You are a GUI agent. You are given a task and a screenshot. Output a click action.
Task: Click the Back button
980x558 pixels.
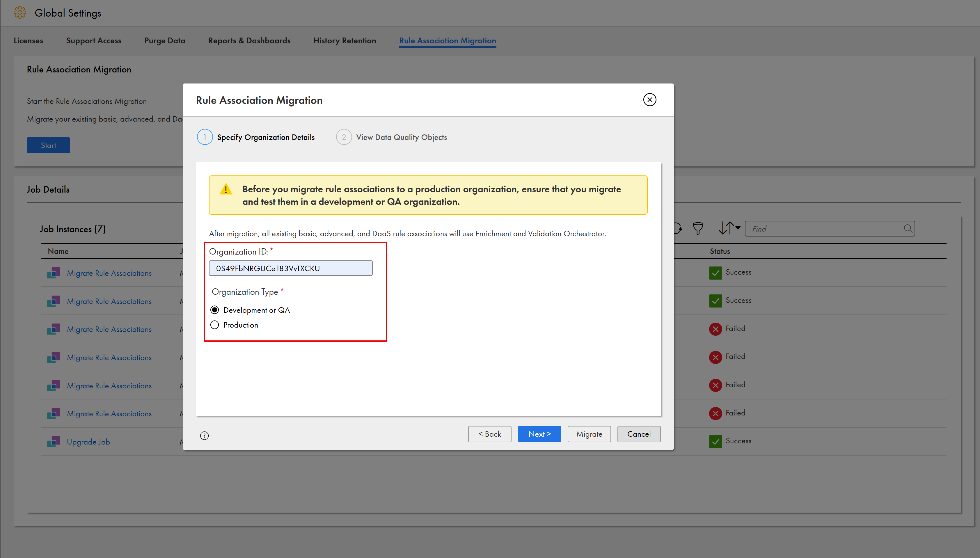click(489, 434)
